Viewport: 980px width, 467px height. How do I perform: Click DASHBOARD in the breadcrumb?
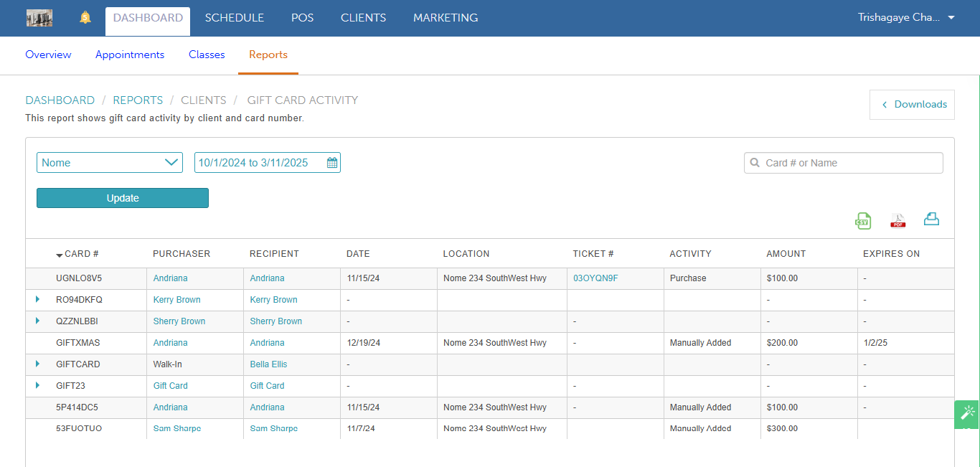pyautogui.click(x=60, y=100)
